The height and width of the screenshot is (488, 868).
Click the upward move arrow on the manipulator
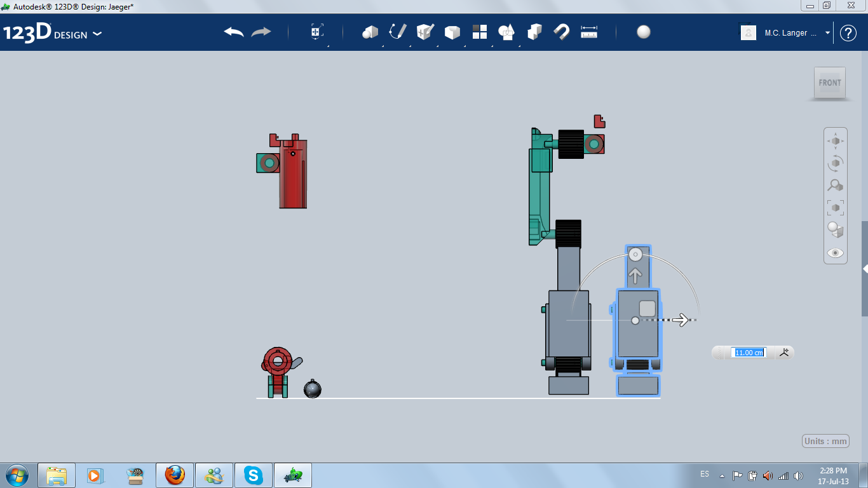coord(635,276)
